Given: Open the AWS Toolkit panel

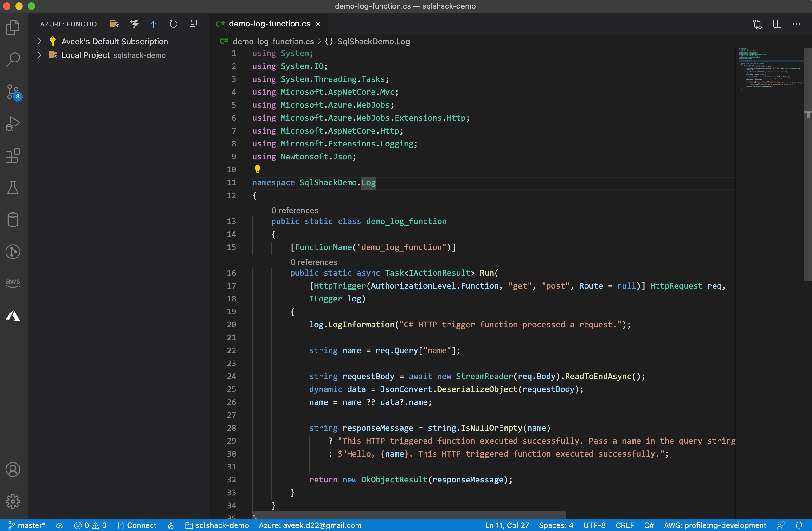Looking at the screenshot, I should coord(13,282).
